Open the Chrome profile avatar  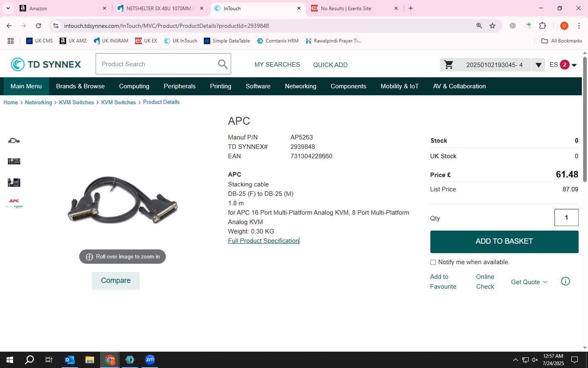tap(564, 26)
